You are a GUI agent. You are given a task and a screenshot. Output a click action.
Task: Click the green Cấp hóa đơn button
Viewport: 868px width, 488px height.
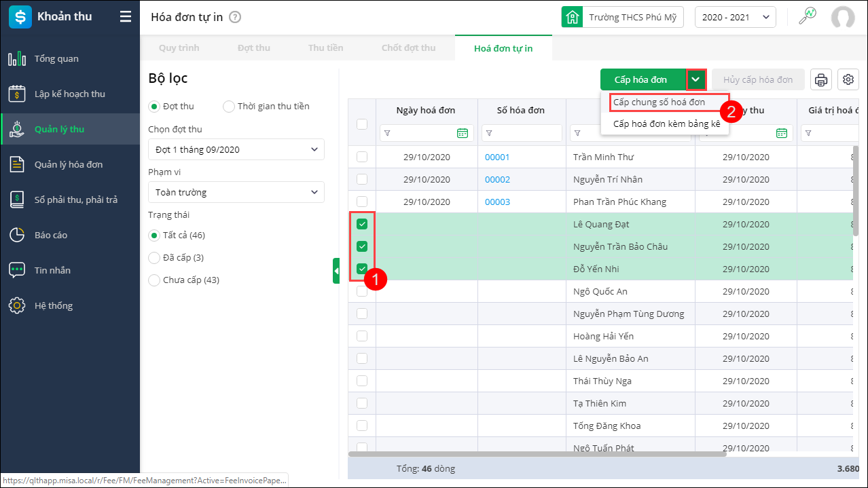[x=643, y=79]
